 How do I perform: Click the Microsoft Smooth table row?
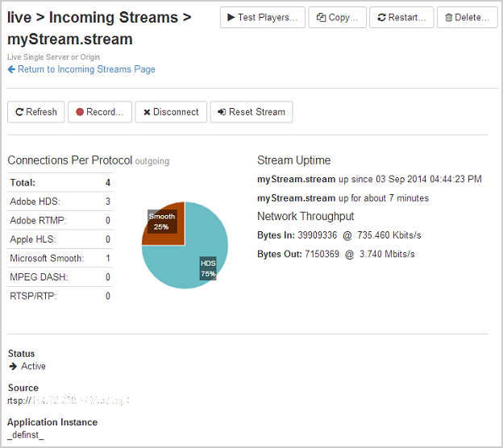pyautogui.click(x=60, y=258)
